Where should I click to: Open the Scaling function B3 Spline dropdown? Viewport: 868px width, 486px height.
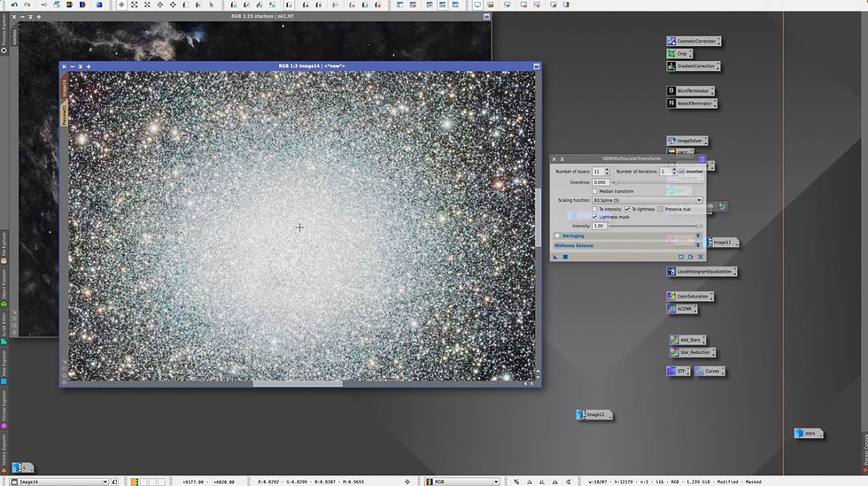click(x=647, y=200)
